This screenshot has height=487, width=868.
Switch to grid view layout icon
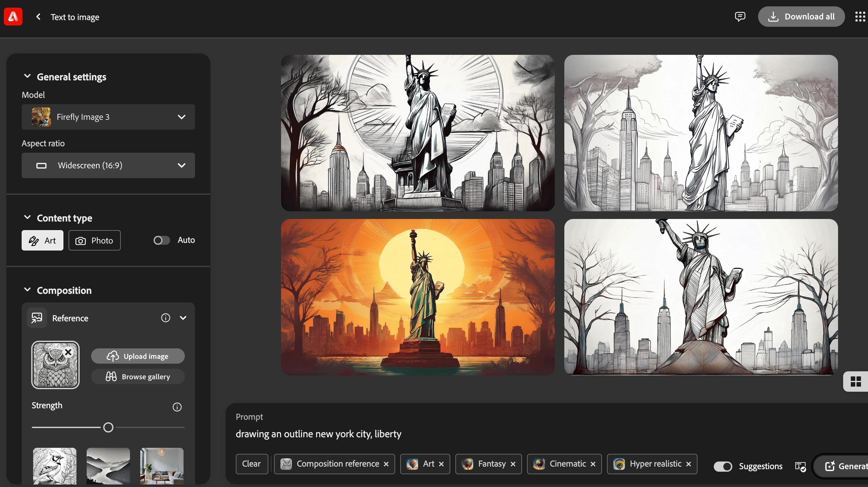[x=856, y=382]
